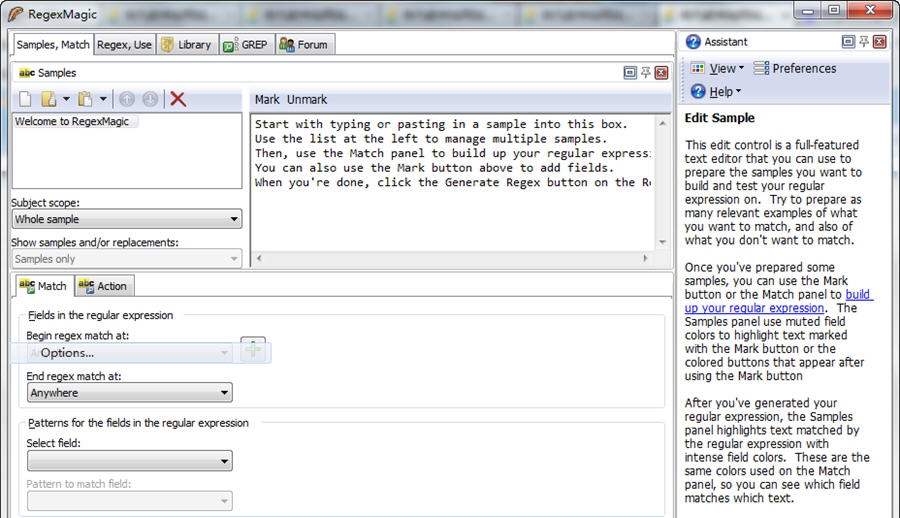Select the Match tab

coord(43,285)
